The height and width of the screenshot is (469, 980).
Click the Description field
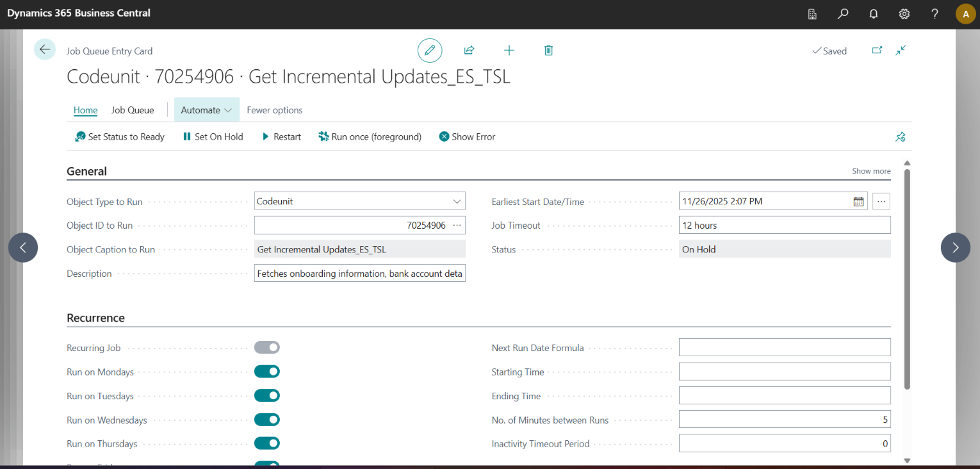(360, 274)
